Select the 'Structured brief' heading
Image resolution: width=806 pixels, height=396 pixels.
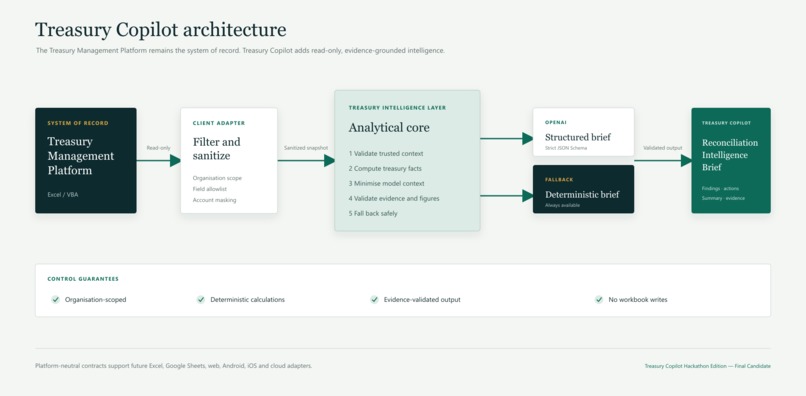click(x=578, y=137)
